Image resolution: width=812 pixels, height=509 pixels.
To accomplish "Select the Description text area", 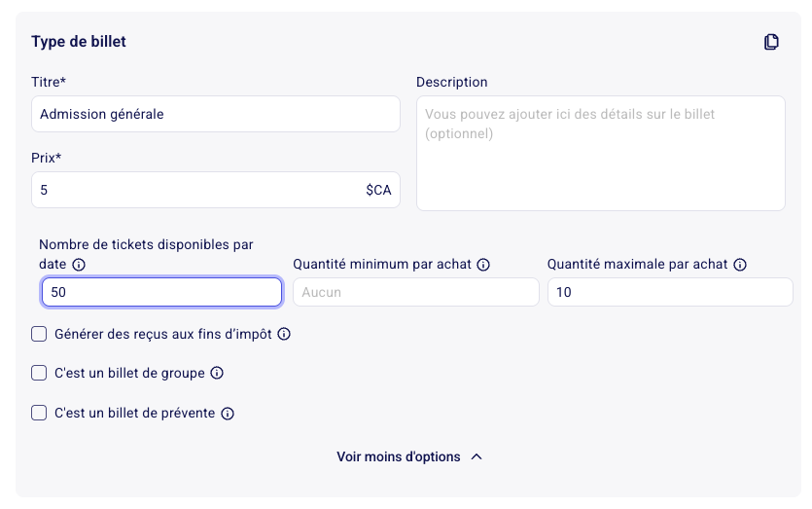I will [601, 154].
